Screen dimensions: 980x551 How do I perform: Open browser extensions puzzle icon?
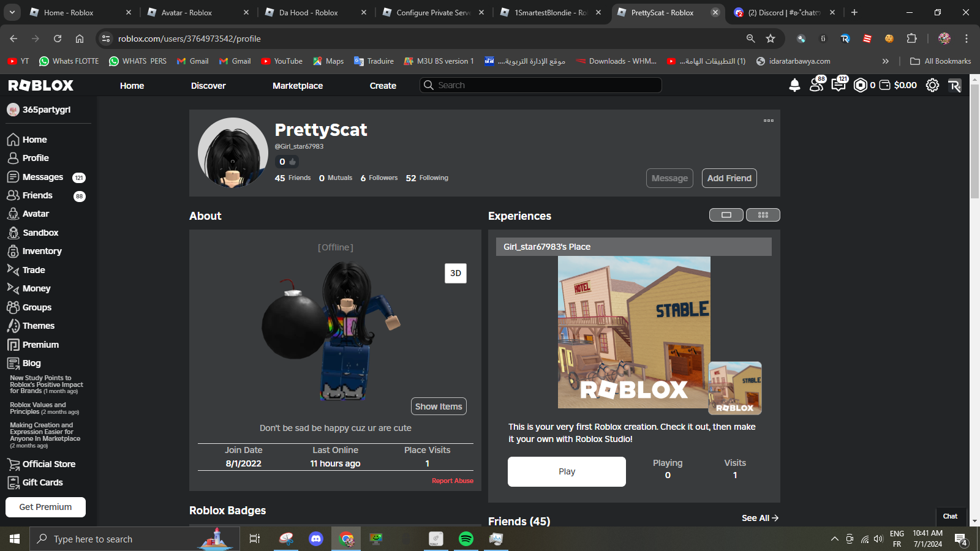(911, 39)
